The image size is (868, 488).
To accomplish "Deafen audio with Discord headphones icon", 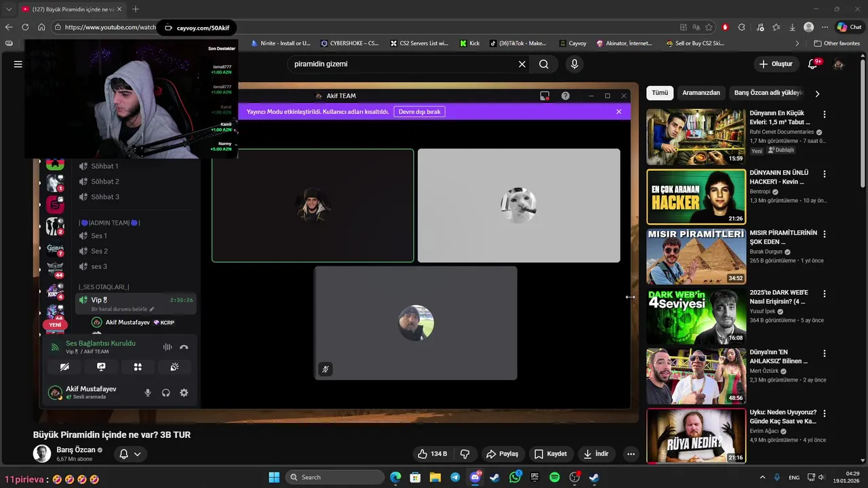I will tap(165, 392).
